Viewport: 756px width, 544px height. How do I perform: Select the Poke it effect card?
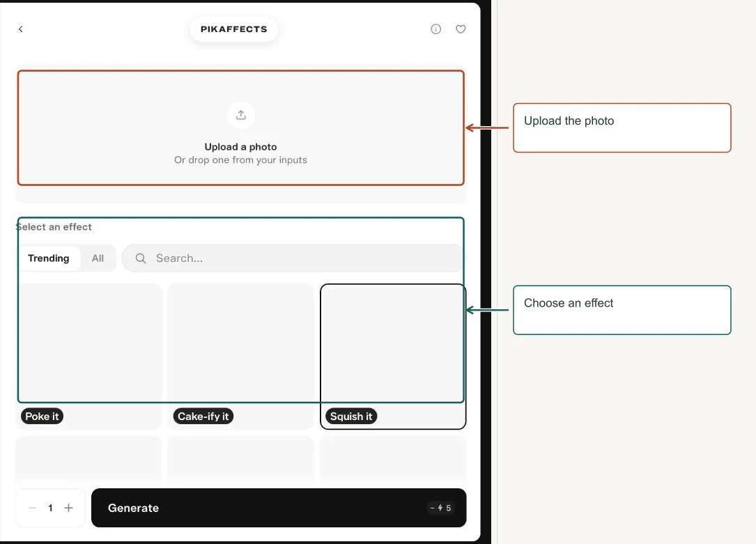pos(88,356)
